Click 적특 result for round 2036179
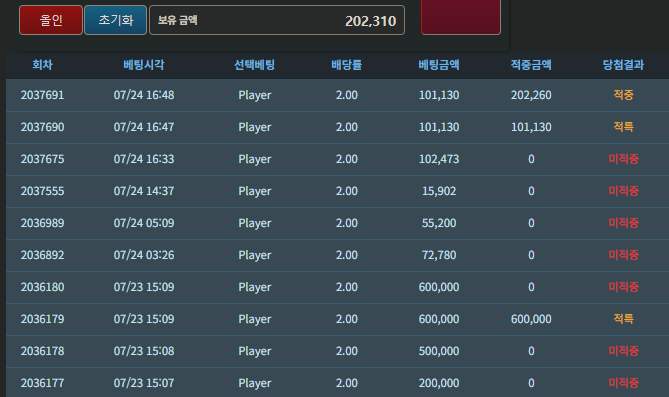The height and width of the screenshot is (397, 669). tap(623, 319)
